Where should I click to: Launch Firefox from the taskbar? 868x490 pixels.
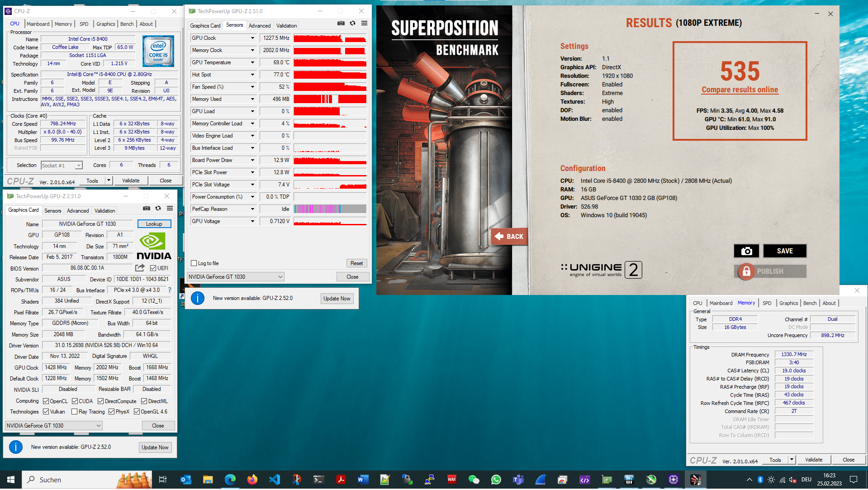click(x=252, y=480)
